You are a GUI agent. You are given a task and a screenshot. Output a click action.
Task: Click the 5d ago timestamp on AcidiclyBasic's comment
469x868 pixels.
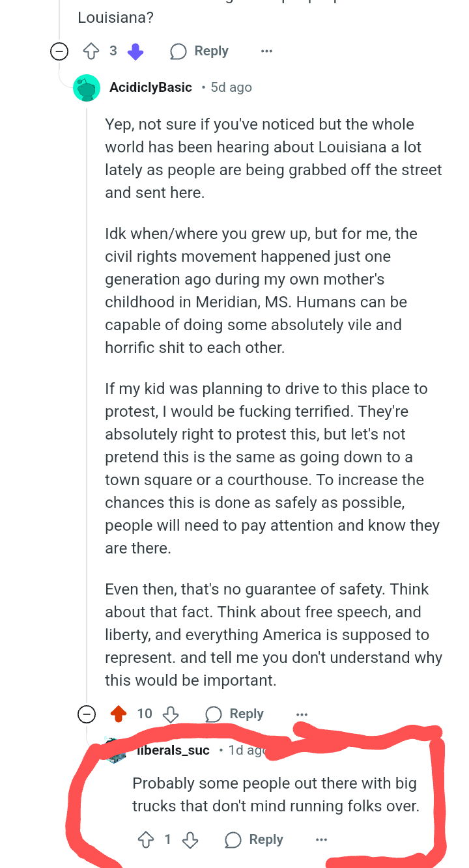tap(231, 87)
